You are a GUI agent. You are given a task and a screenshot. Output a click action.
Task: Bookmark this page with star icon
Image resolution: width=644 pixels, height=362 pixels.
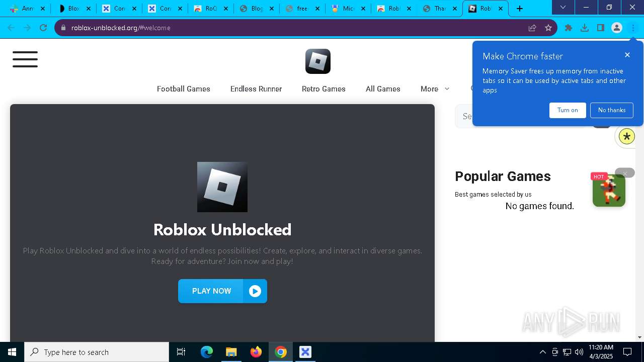pos(548,28)
